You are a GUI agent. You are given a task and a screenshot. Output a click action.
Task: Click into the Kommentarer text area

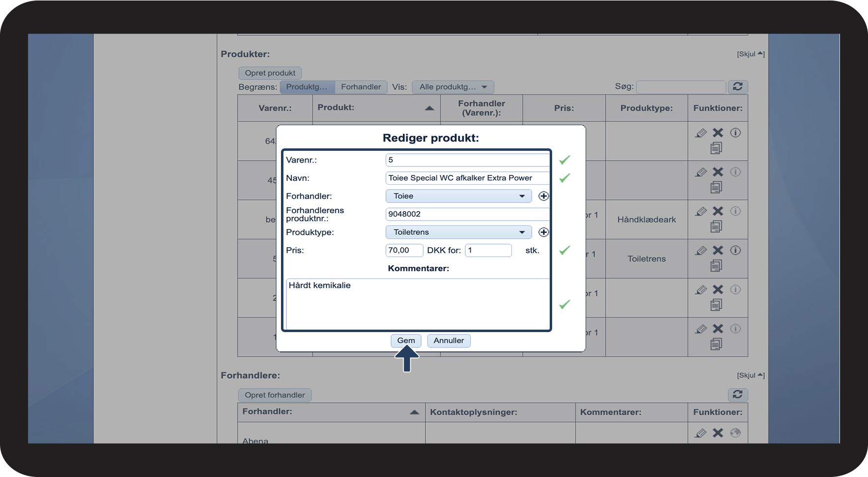pyautogui.click(x=418, y=304)
